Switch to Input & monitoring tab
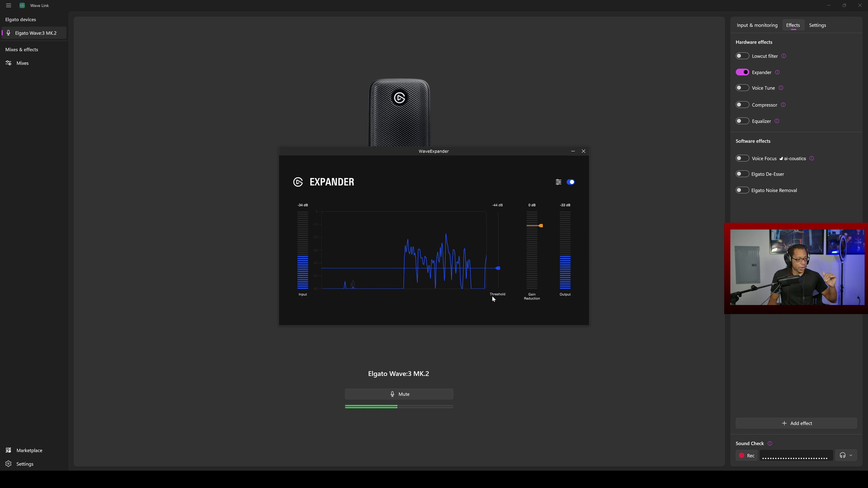This screenshot has height=488, width=868. (x=757, y=25)
